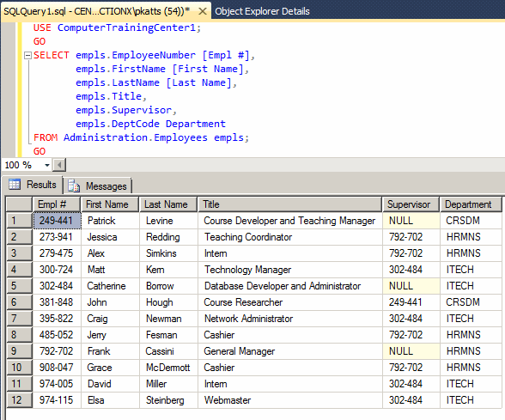Select all cells via grid corner box
Image resolution: width=505 pixels, height=420 pixels.
(19, 204)
